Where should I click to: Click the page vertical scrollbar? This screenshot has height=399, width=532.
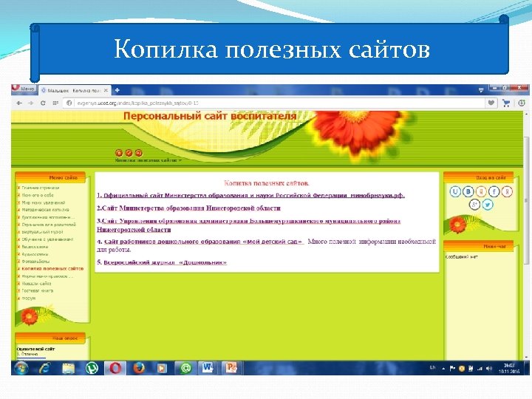click(x=526, y=200)
